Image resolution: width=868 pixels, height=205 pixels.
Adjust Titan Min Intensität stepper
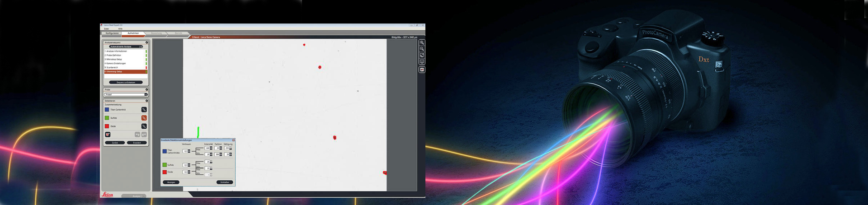tap(211, 154)
